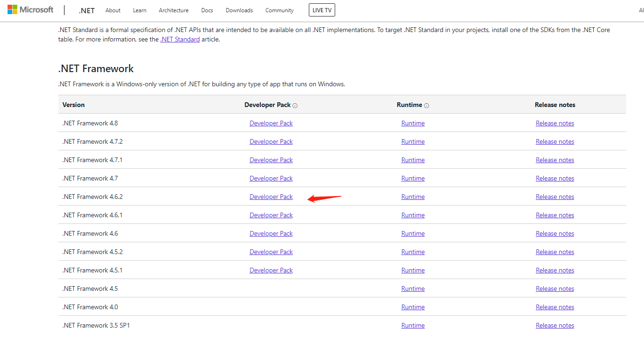Click the '.NET Framework 3.5 SP1' version cell
Image resolution: width=644 pixels, height=354 pixels.
coord(96,325)
